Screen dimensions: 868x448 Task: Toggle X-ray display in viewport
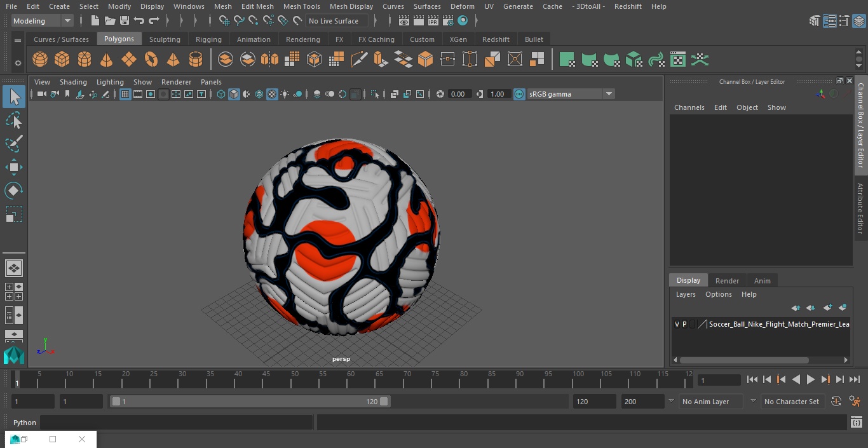coord(395,94)
